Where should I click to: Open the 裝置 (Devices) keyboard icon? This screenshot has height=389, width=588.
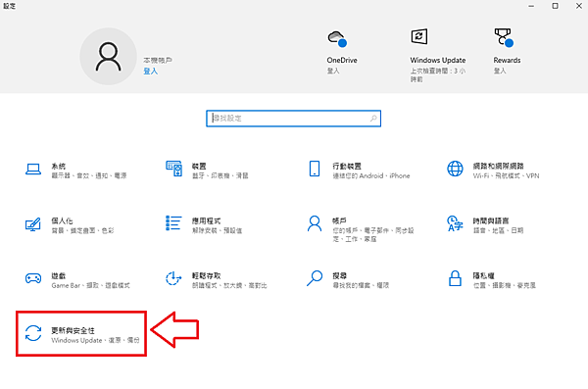(x=174, y=169)
